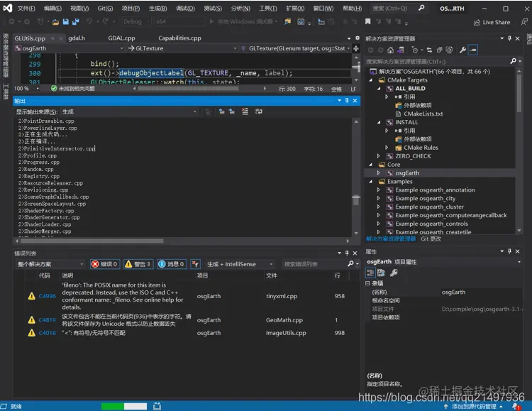Screen dimensions: 532x411
Task: Open the 文件(F) menu
Action: (x=26, y=8)
